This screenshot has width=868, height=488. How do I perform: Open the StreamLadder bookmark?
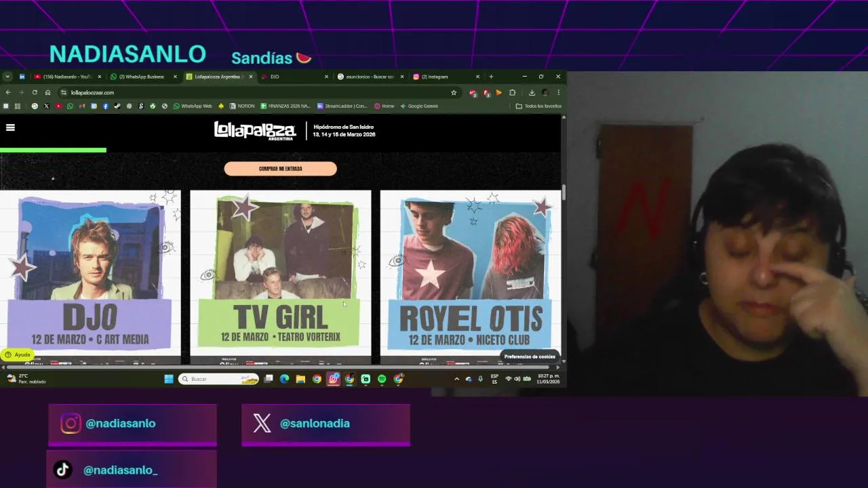(342, 106)
